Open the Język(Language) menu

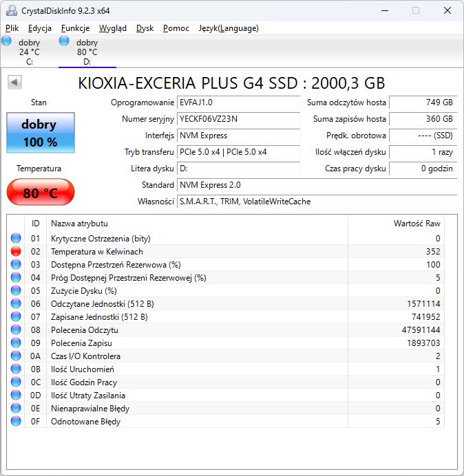(229, 28)
